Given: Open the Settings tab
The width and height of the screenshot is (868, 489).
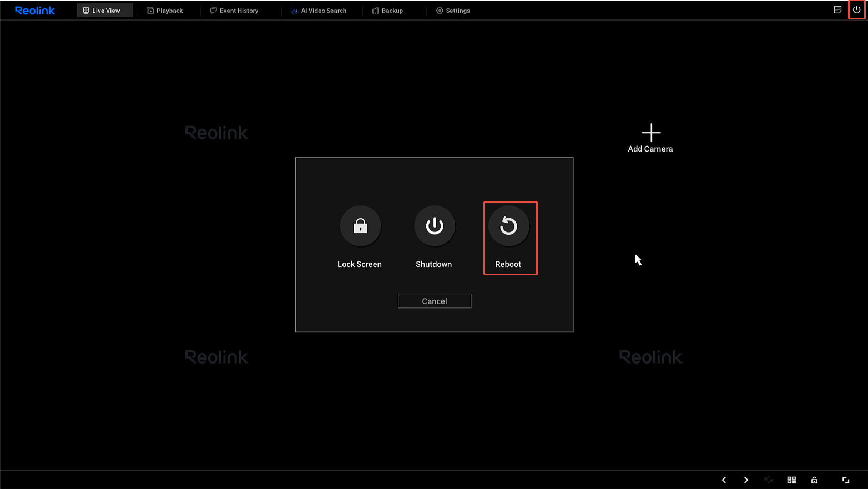Looking at the screenshot, I should point(453,11).
